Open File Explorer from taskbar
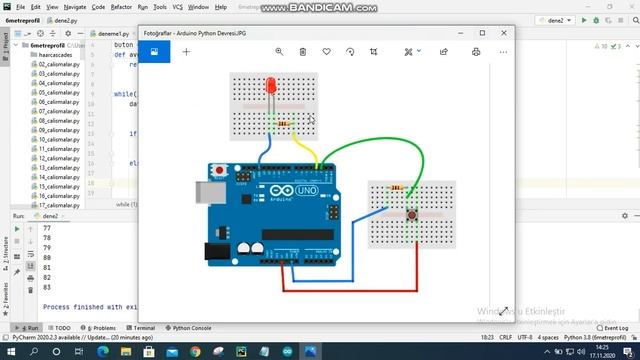Image resolution: width=640 pixels, height=360 pixels. click(x=126, y=351)
